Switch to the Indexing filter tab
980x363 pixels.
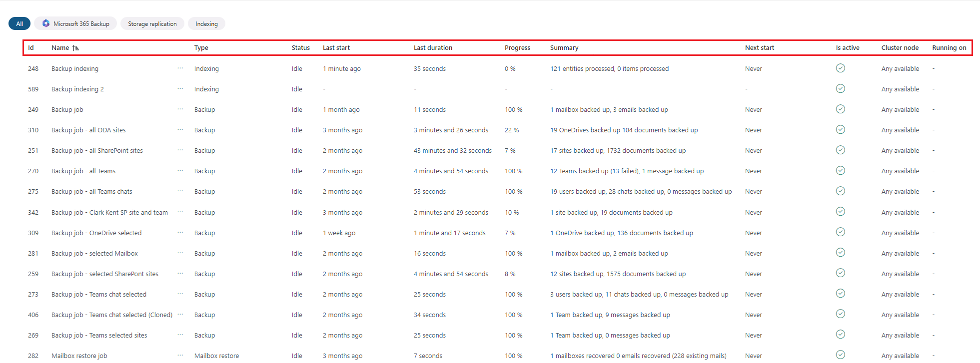[x=206, y=23]
